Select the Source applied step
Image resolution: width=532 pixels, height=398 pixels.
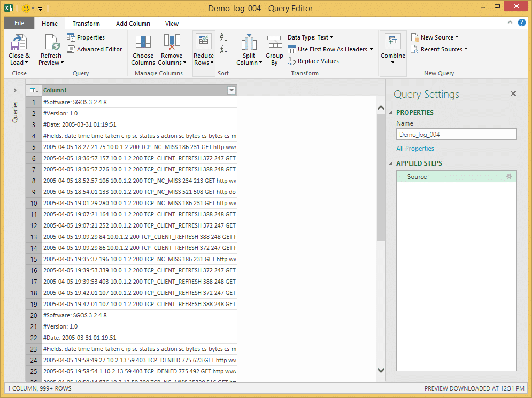[x=456, y=176]
